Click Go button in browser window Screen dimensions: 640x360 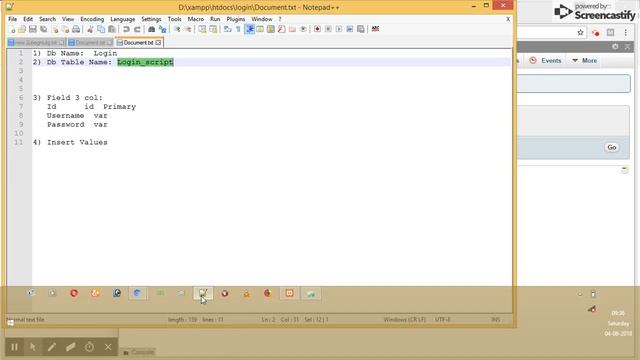pyautogui.click(x=611, y=147)
